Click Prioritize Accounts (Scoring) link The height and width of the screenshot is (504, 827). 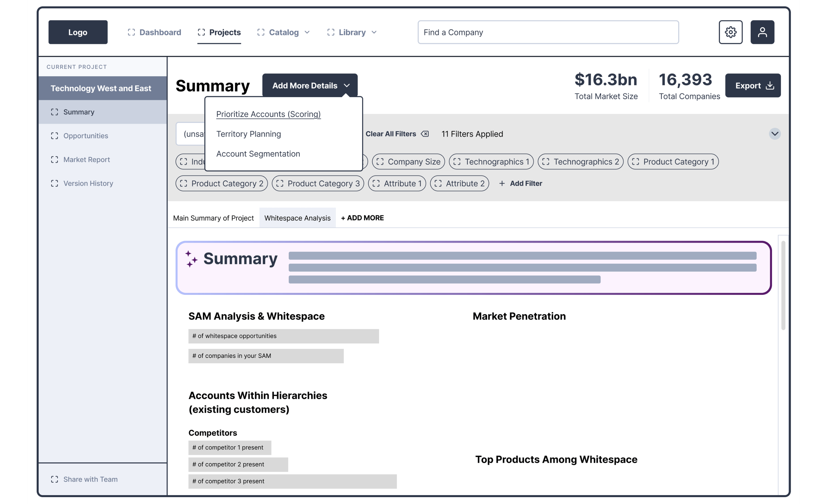268,114
